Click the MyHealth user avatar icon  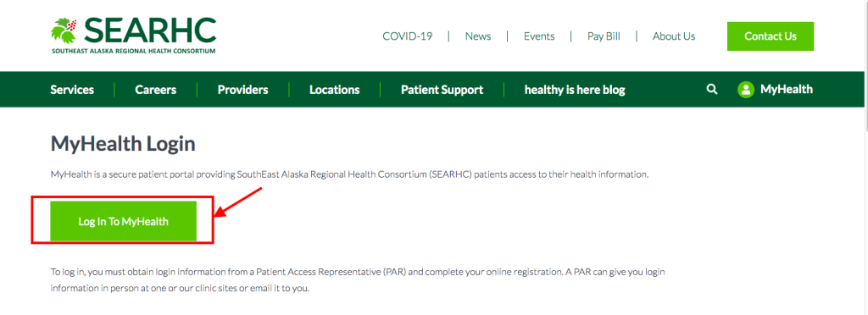746,90
